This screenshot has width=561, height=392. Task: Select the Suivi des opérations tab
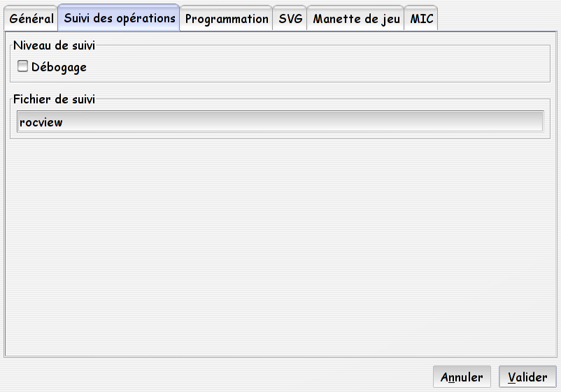tap(119, 18)
